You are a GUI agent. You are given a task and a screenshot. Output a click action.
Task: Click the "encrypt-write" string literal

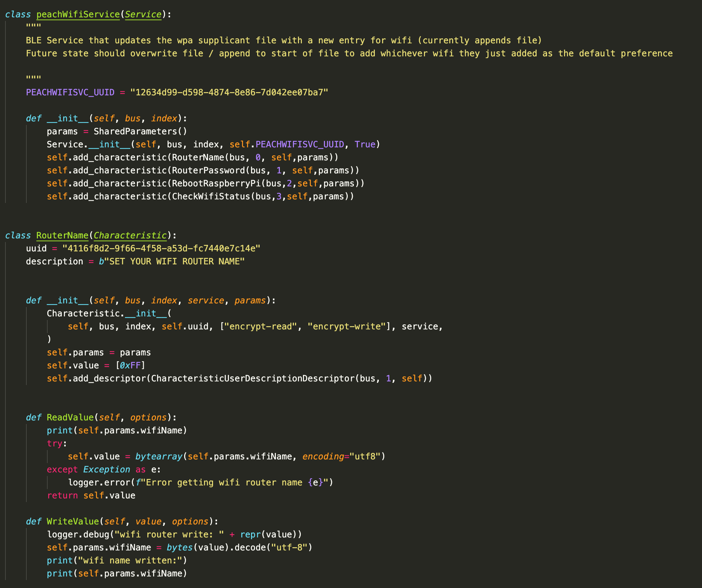click(x=346, y=327)
